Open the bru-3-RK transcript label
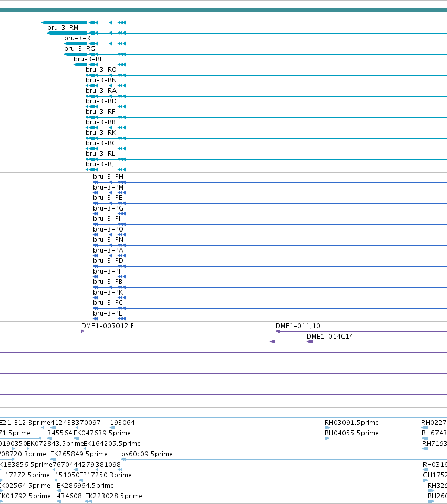447x504 pixels. click(x=101, y=133)
